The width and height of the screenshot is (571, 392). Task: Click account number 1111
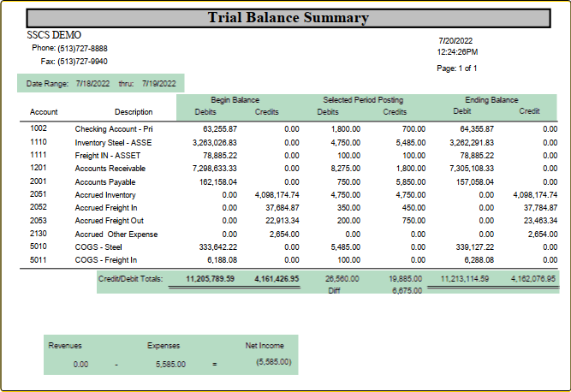tap(39, 155)
